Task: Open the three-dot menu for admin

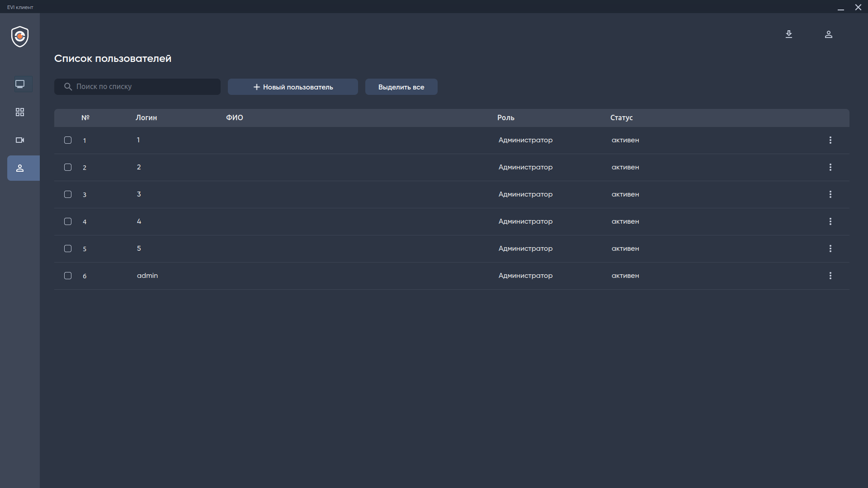Action: [830, 276]
